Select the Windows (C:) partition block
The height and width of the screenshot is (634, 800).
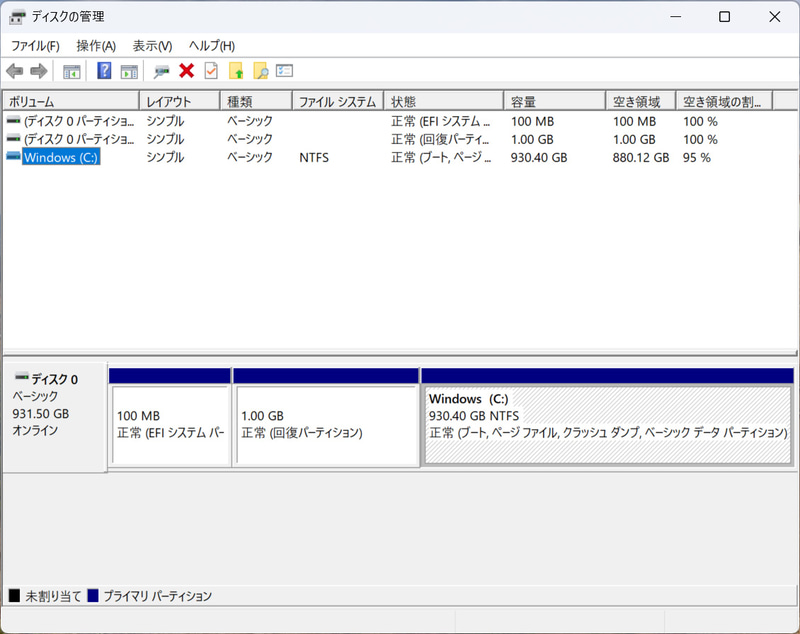[x=607, y=425]
